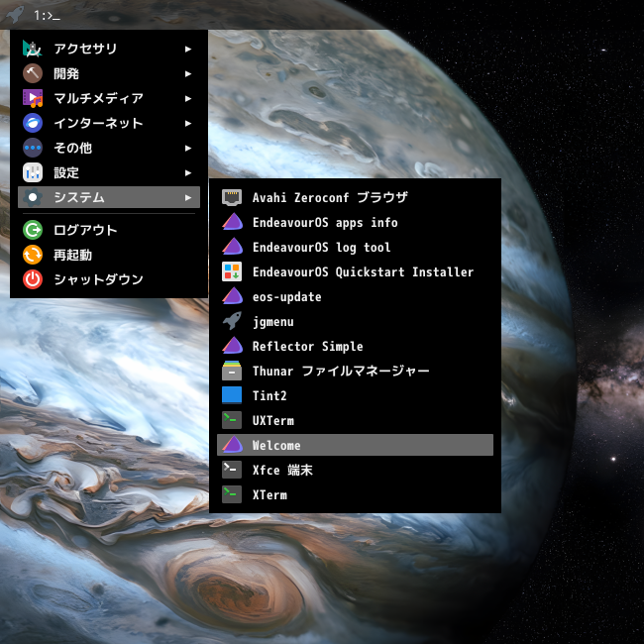Click the アクセサリ category icon
The height and width of the screenshot is (644, 644).
[x=33, y=49]
